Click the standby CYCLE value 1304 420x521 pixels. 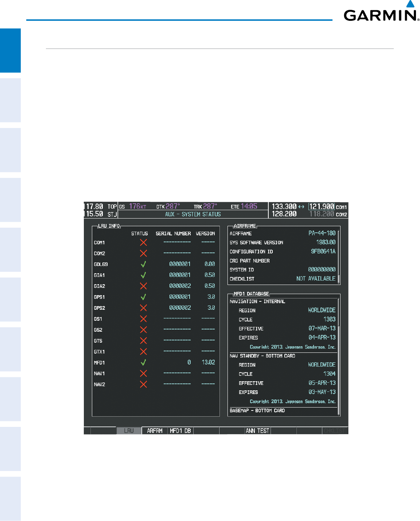pyautogui.click(x=329, y=374)
